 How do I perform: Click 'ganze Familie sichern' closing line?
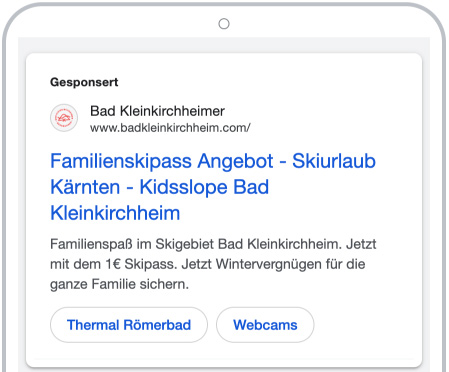[x=119, y=284]
